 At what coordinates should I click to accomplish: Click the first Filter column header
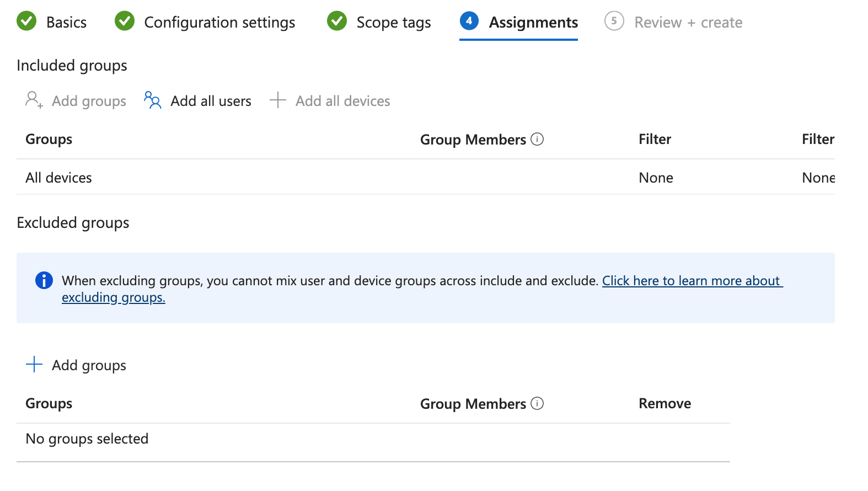[655, 139]
